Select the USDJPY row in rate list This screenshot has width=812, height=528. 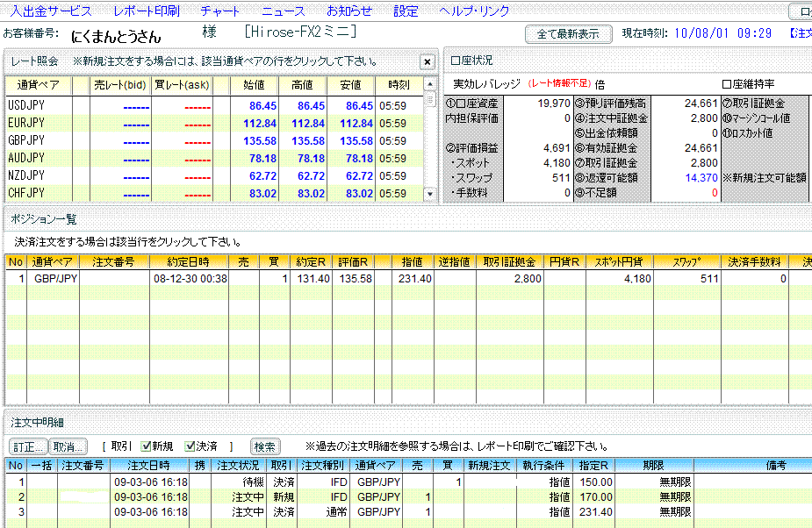point(219,105)
